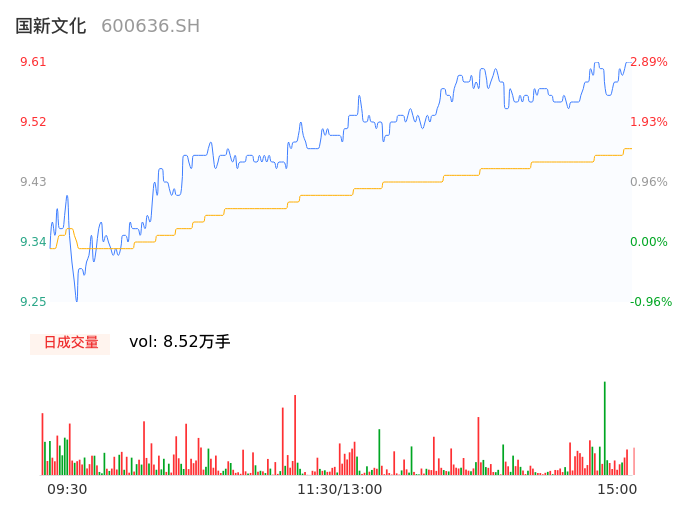Click the 国新文化 stock name title
The image size is (686, 524).
pyautogui.click(x=51, y=26)
